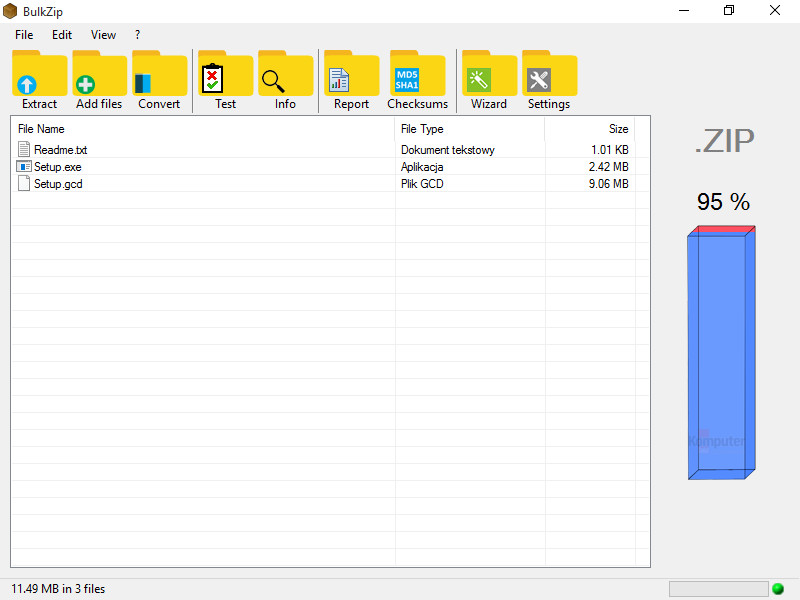Open the ? help menu
The image size is (800, 600).
137,34
